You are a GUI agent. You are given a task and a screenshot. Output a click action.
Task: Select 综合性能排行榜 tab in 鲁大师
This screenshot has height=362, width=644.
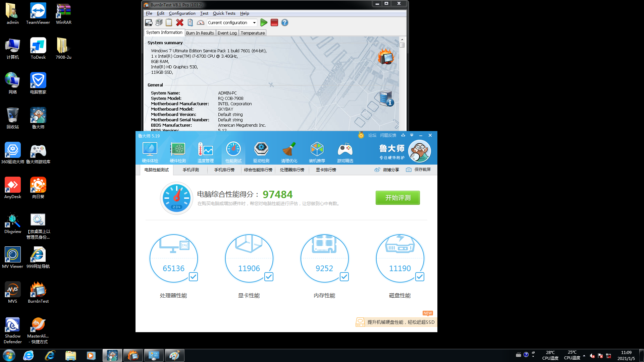point(258,170)
